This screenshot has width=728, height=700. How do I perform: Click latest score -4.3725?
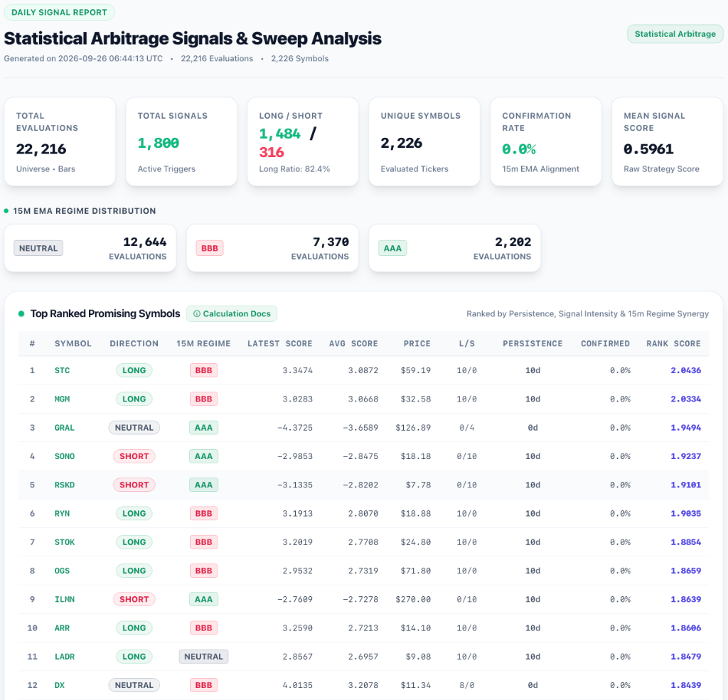[295, 428]
